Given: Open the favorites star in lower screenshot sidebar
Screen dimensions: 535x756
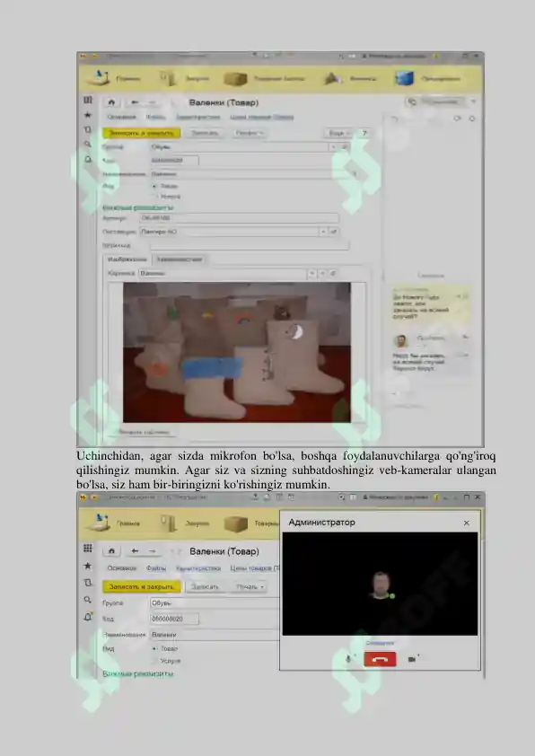Looking at the screenshot, I should pyautogui.click(x=88, y=566).
